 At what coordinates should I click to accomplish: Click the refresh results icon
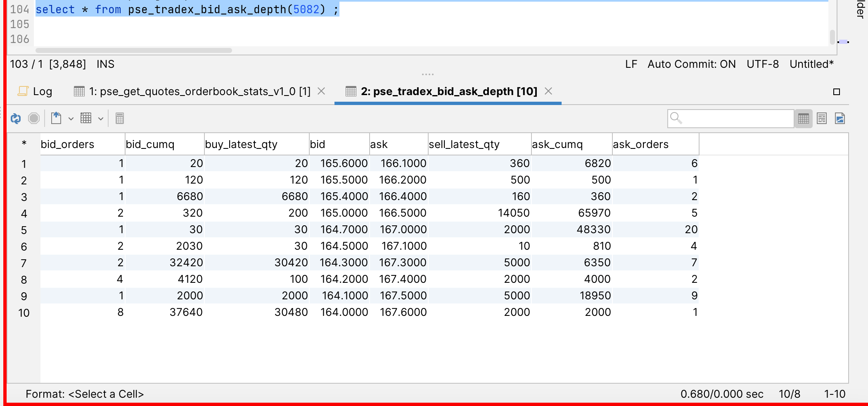pos(16,119)
